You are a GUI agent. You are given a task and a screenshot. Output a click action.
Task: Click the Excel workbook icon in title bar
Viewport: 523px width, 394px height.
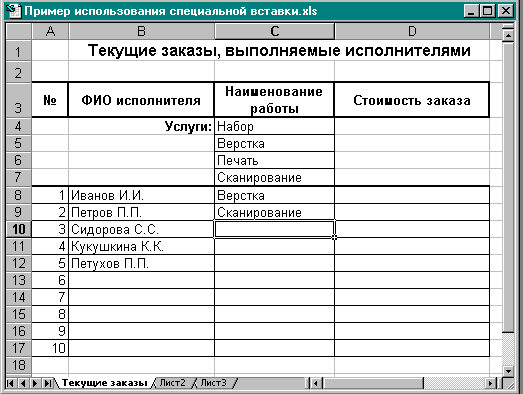13,11
